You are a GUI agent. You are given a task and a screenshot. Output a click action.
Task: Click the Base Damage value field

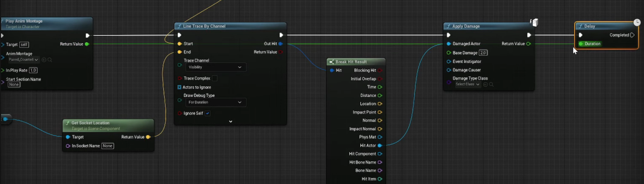[483, 53]
